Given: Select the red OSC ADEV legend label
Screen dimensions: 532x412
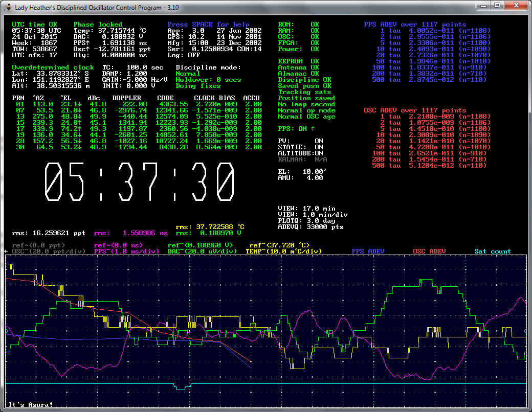Looking at the screenshot, I should (x=429, y=251).
